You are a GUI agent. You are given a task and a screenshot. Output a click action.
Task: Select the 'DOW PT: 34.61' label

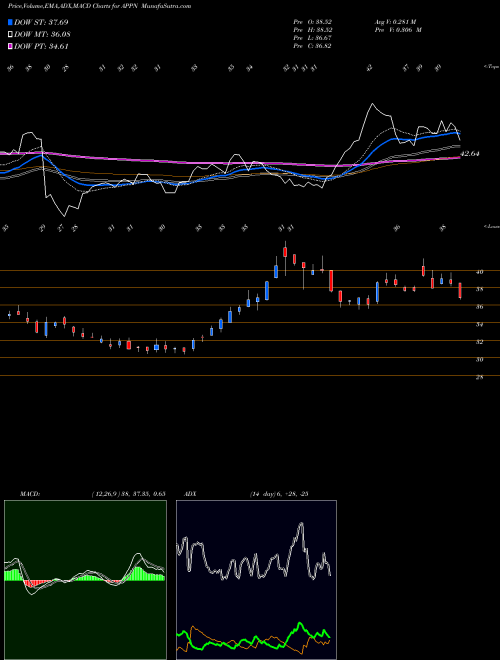[41, 46]
